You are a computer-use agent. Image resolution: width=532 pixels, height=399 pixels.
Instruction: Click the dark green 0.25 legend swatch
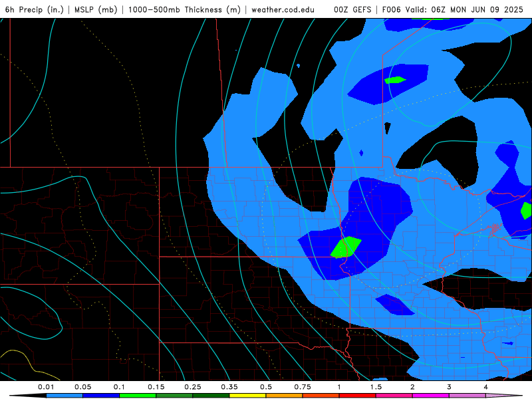point(211,396)
